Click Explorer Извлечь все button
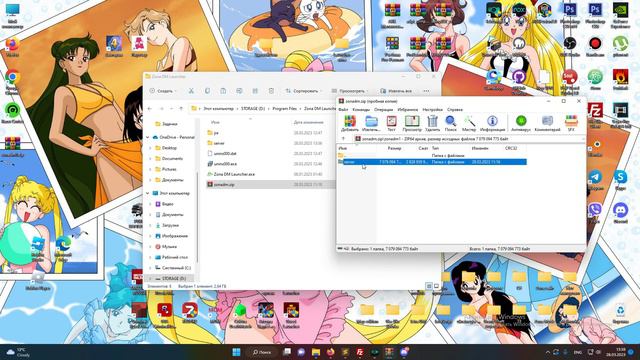The image size is (640, 360). coord(396,91)
